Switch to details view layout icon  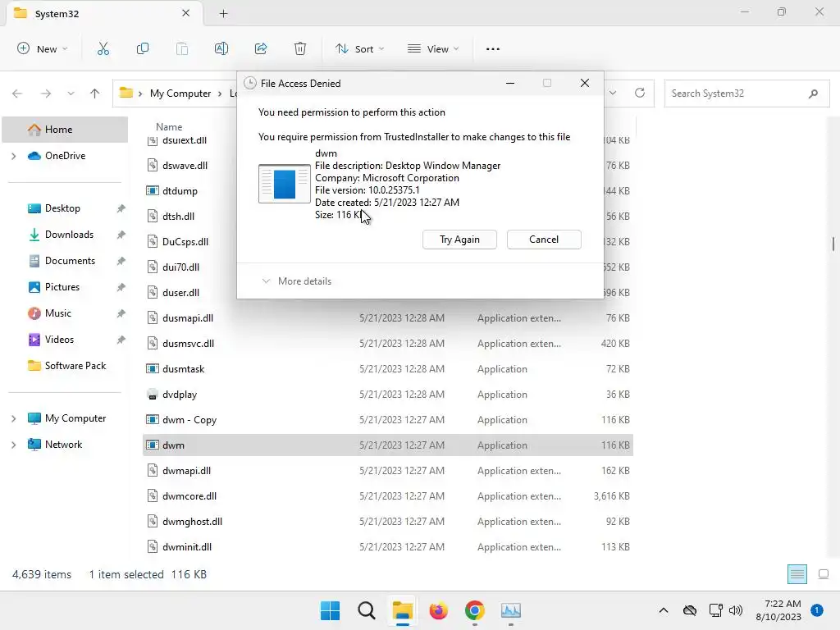[x=797, y=574]
